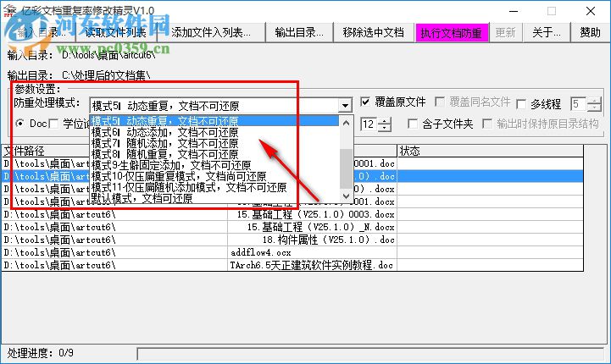Select addflow4.ocx row

tap(292, 252)
